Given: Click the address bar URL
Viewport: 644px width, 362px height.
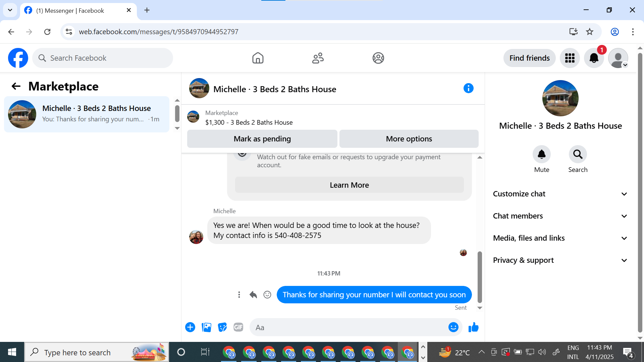Looking at the screenshot, I should [158, 32].
